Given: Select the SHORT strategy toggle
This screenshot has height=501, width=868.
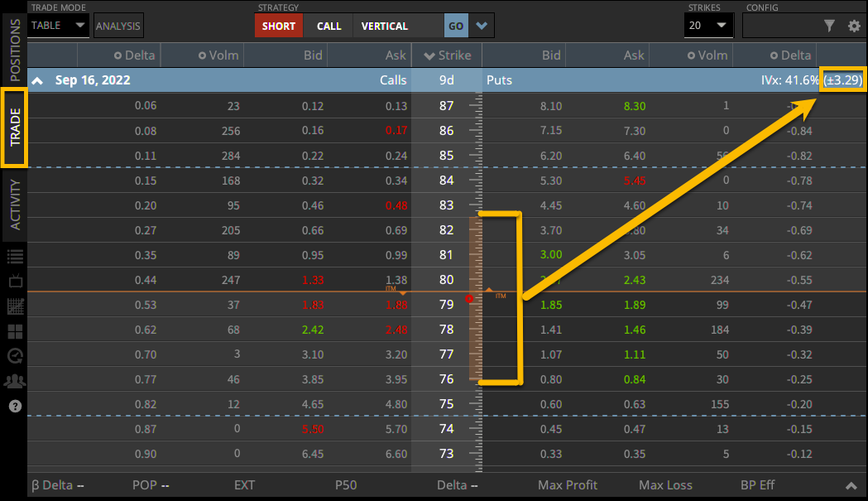Looking at the screenshot, I should (278, 26).
